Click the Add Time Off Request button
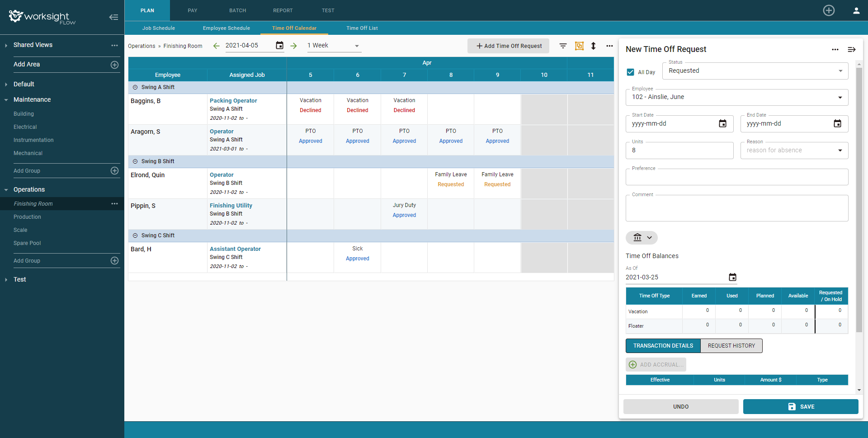 pyautogui.click(x=508, y=46)
